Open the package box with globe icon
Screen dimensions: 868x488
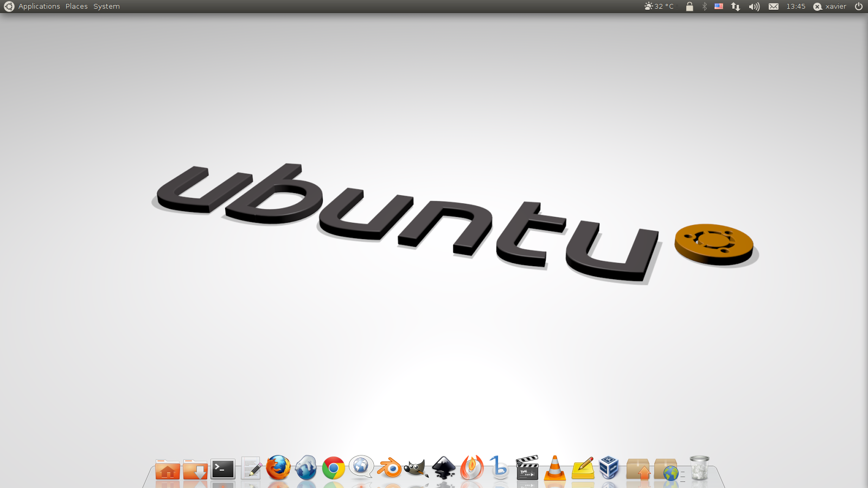[x=666, y=470]
